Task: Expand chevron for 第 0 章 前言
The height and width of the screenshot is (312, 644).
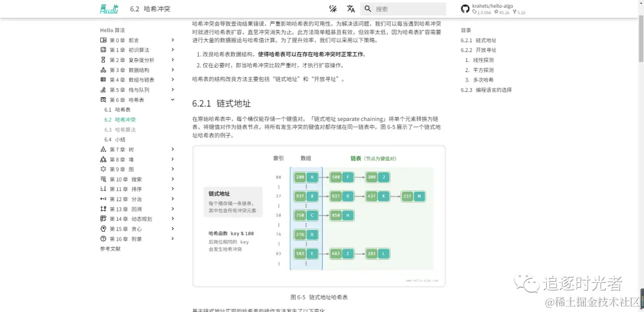Action: (172, 40)
